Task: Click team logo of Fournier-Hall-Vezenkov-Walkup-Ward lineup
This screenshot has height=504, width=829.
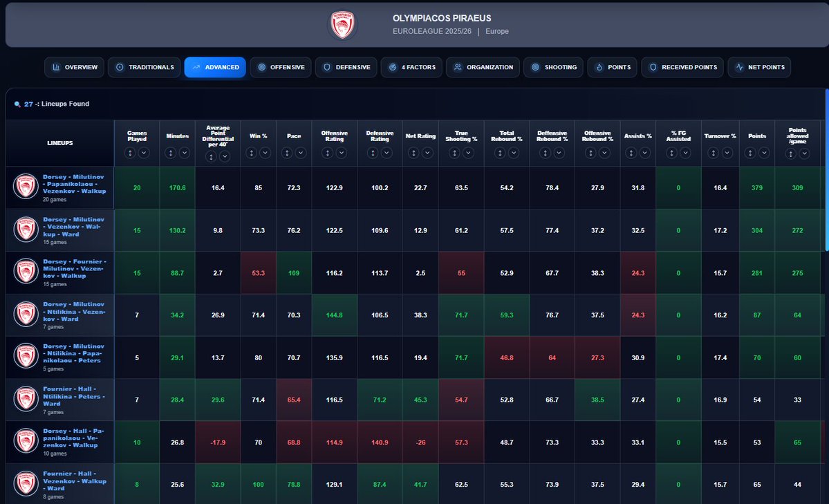Action: [26, 483]
